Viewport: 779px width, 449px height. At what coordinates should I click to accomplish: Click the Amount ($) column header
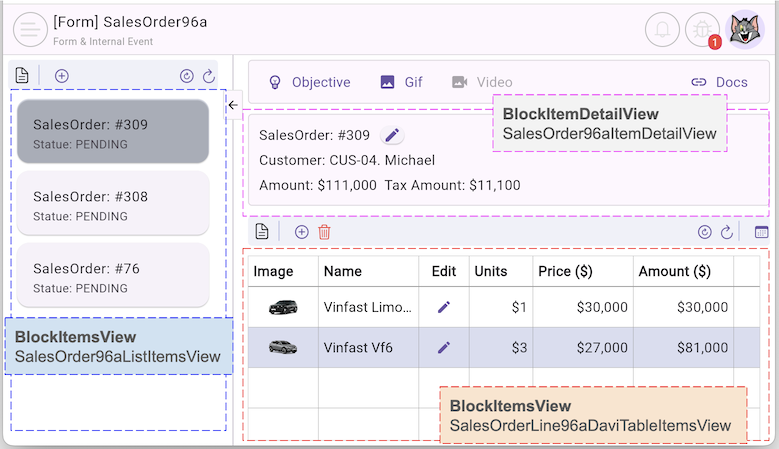pos(674,271)
